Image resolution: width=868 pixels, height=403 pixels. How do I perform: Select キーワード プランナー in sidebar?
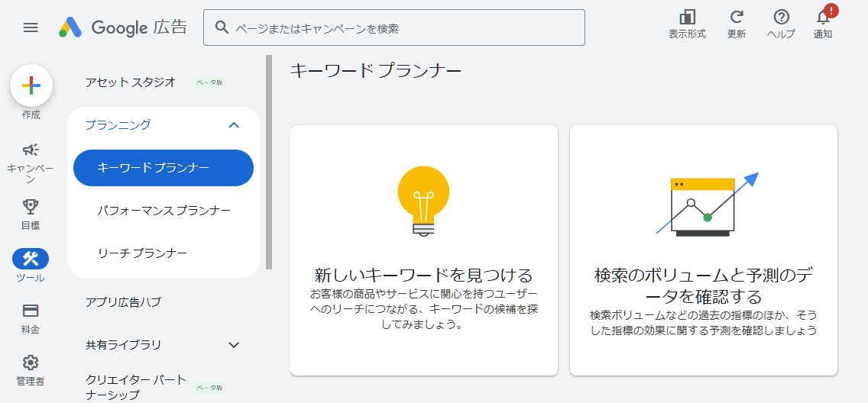coord(164,168)
